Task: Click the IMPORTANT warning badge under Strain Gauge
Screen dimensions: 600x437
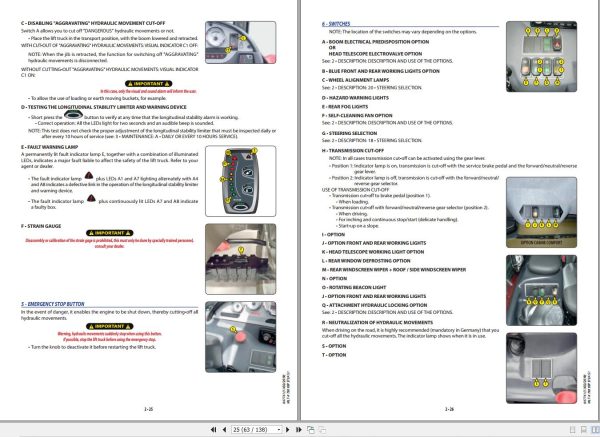Action: coord(109,233)
